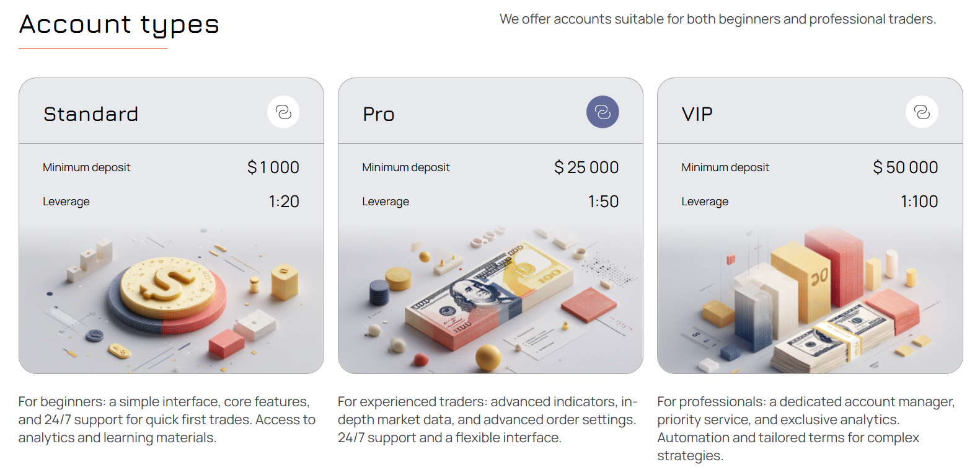Click the Pro account purple link icon
980x467 pixels.
603,112
